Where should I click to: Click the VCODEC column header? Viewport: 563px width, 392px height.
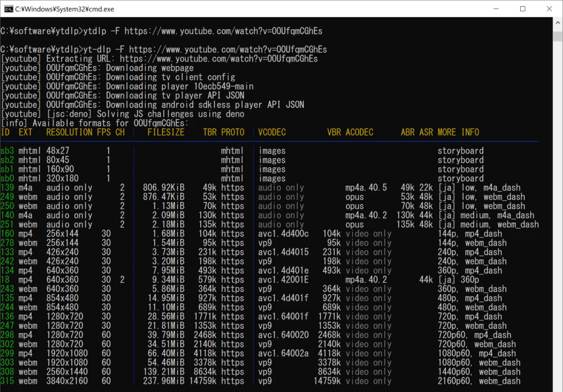tap(272, 132)
